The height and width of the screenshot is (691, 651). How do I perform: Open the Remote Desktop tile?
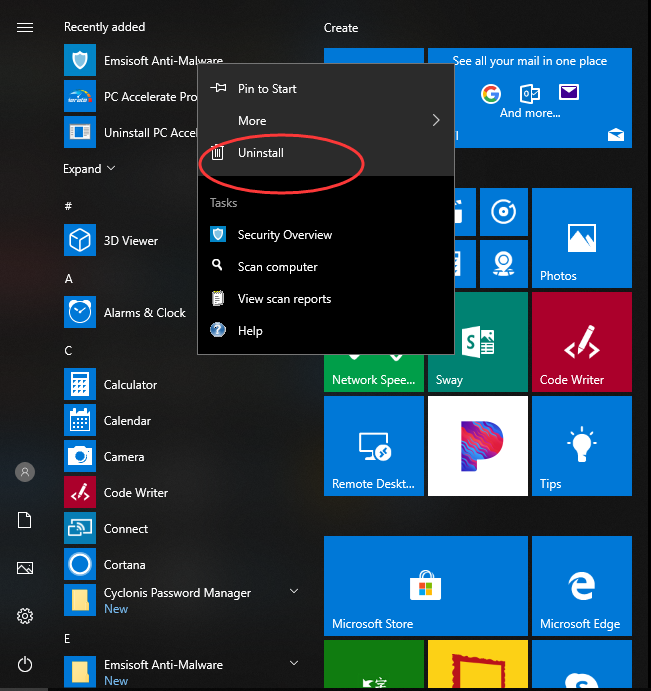tap(374, 446)
